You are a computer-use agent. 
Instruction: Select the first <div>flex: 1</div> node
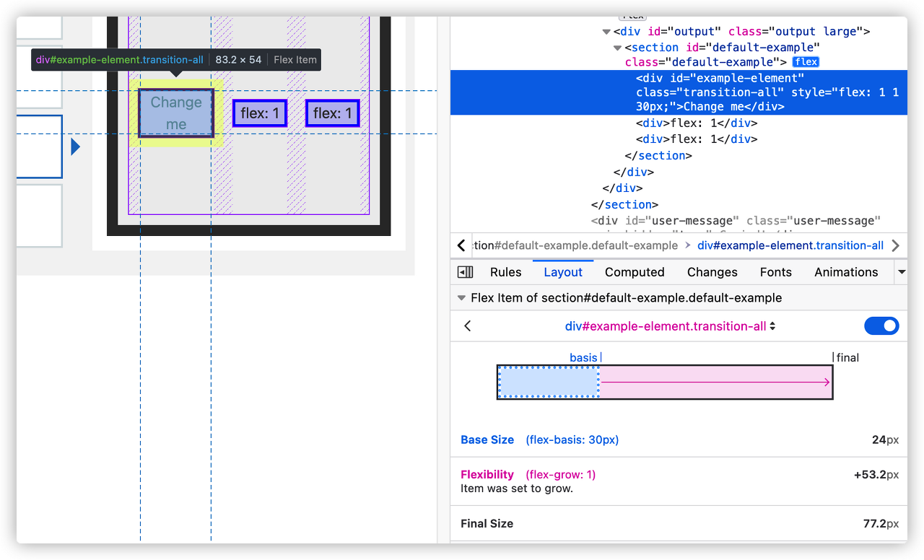tap(697, 123)
